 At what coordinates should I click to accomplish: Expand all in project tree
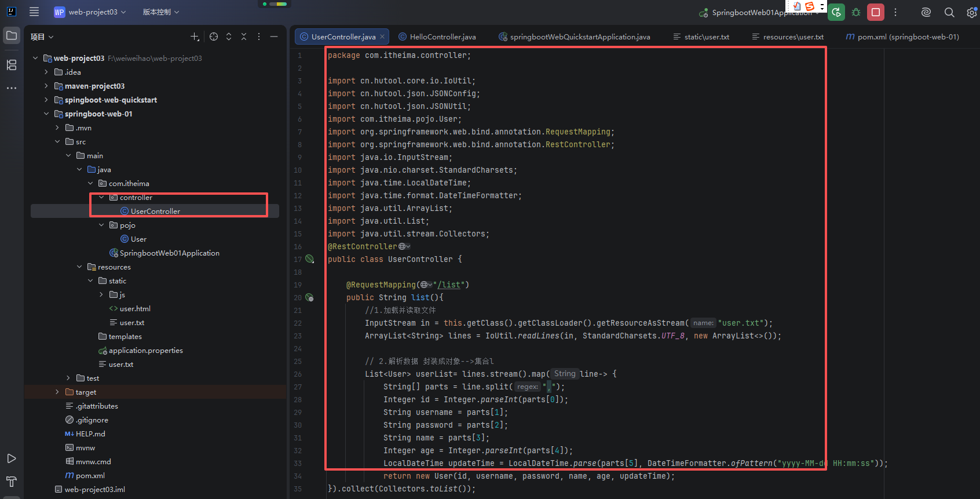click(x=229, y=37)
